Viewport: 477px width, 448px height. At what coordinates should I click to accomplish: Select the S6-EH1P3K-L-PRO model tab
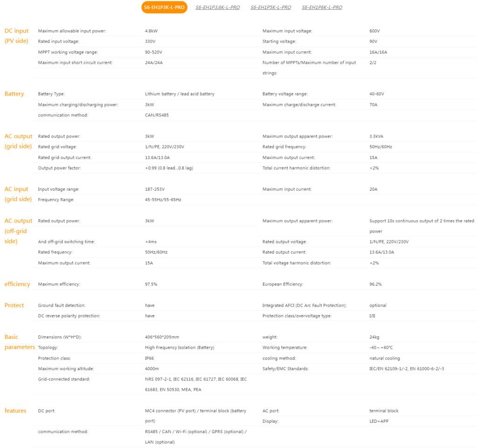(x=164, y=7)
